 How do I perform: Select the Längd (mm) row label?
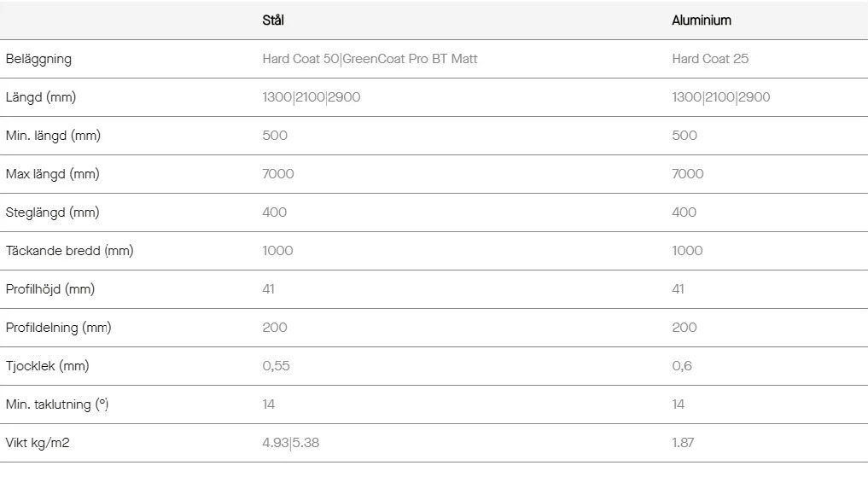(41, 97)
